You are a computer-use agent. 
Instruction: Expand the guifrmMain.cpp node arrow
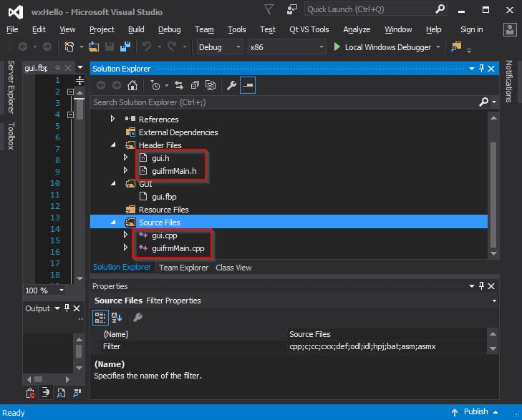pyautogui.click(x=125, y=248)
